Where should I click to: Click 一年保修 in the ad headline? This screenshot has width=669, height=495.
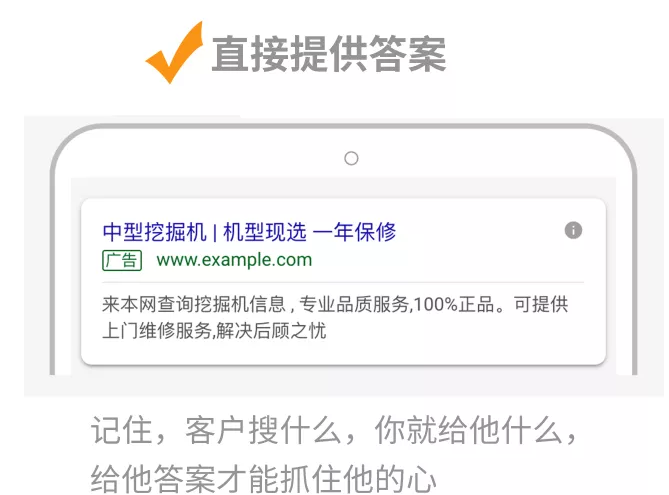[x=355, y=232]
